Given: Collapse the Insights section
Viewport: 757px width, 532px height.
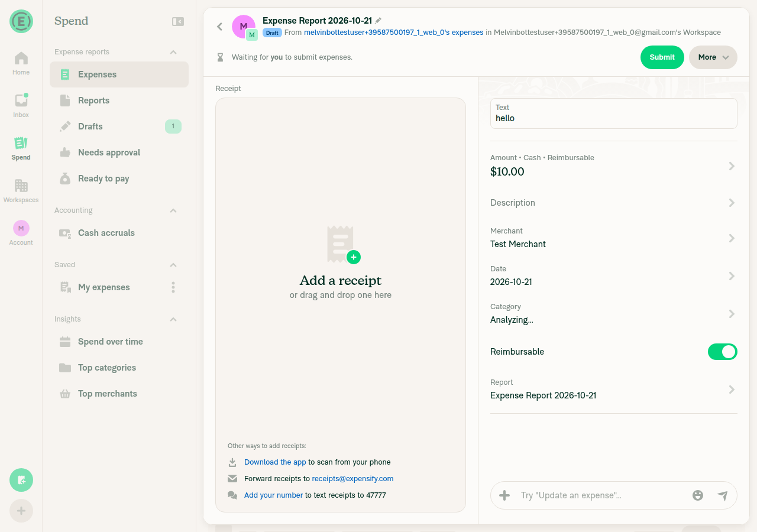Looking at the screenshot, I should pyautogui.click(x=173, y=319).
